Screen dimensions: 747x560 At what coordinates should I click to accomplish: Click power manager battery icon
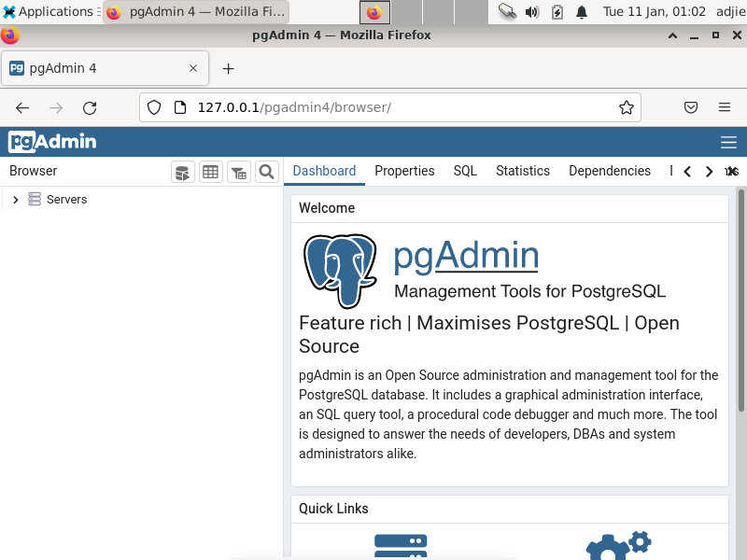(x=557, y=11)
